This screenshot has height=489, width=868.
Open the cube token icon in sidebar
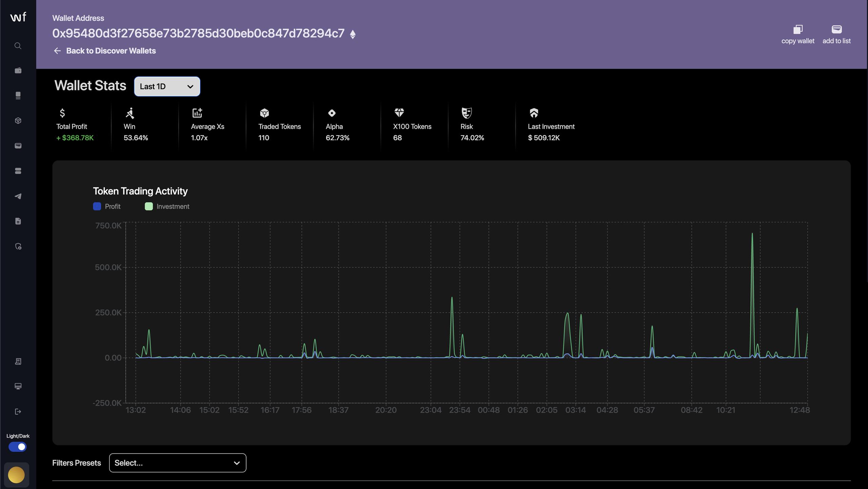[18, 121]
